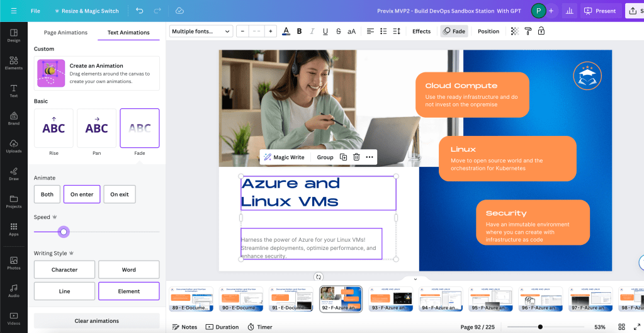This screenshot has height=333, width=644.
Task: Open Resize & Magic Switch
Action: [86, 11]
